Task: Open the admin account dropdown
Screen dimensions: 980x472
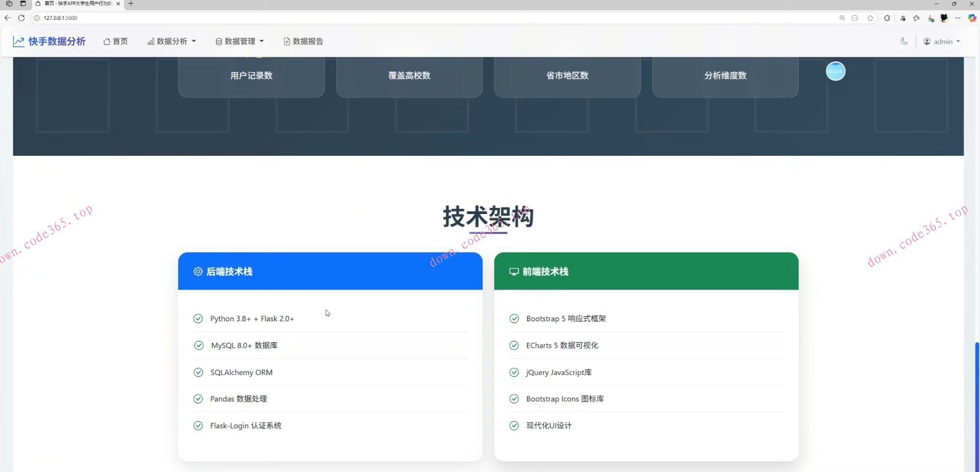Action: [942, 41]
